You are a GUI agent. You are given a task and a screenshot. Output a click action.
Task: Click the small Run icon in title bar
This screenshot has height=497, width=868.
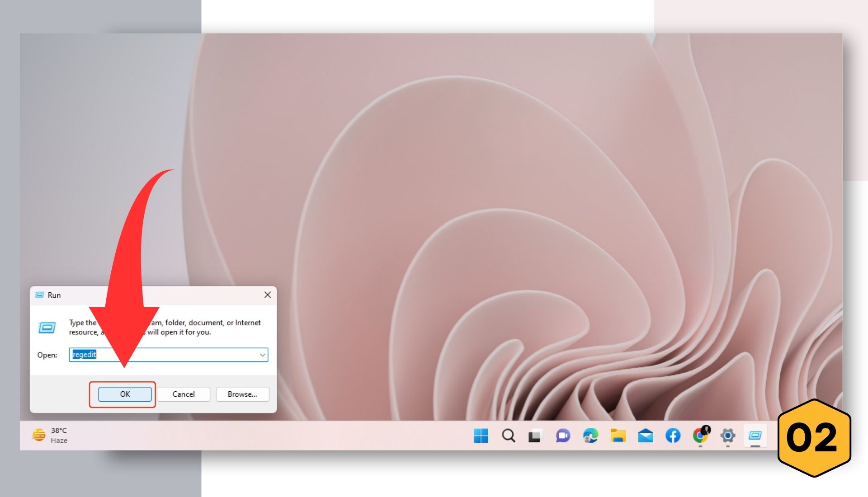(x=40, y=295)
